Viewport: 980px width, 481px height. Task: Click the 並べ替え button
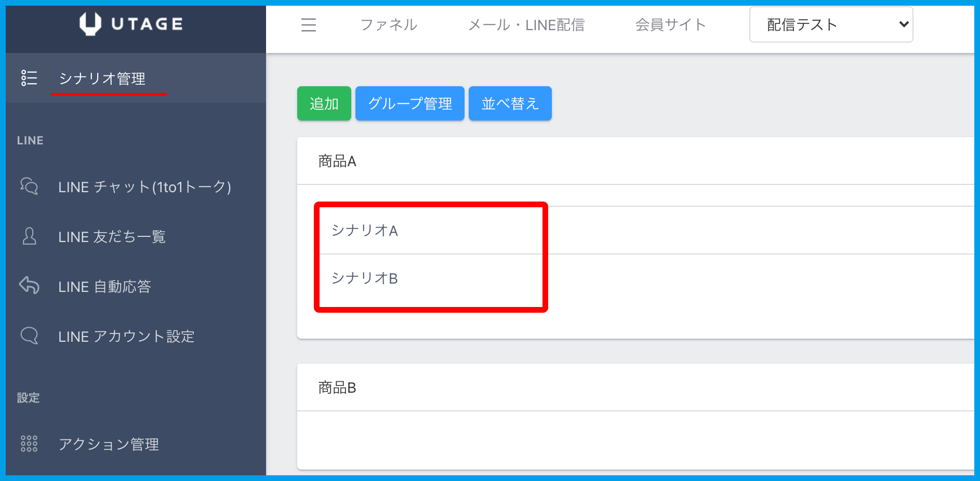click(510, 103)
